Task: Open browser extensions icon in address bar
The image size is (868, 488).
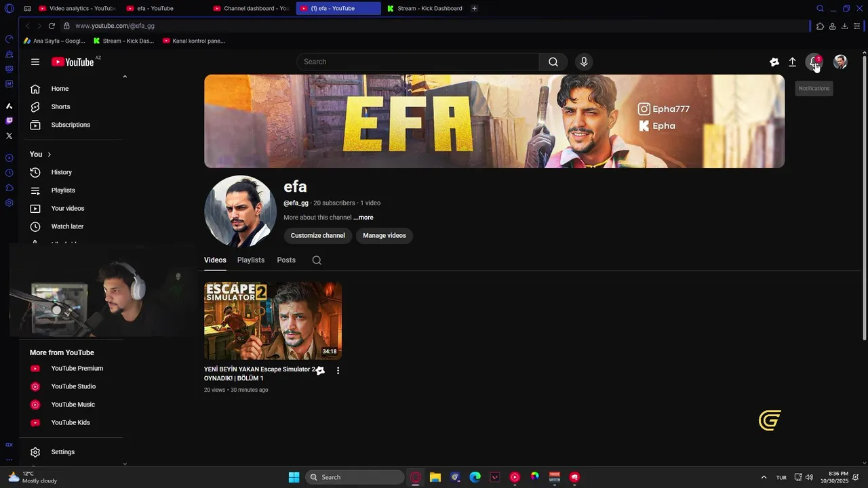Action: click(820, 26)
